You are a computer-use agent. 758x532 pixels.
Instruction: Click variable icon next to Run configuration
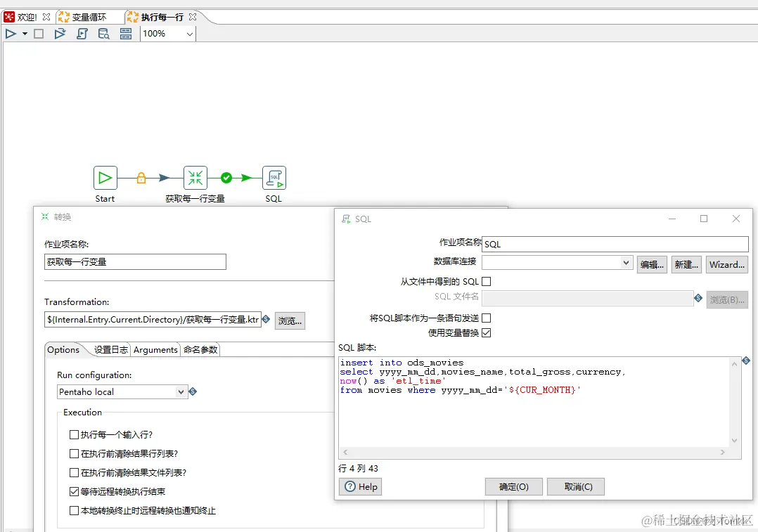pyautogui.click(x=193, y=391)
